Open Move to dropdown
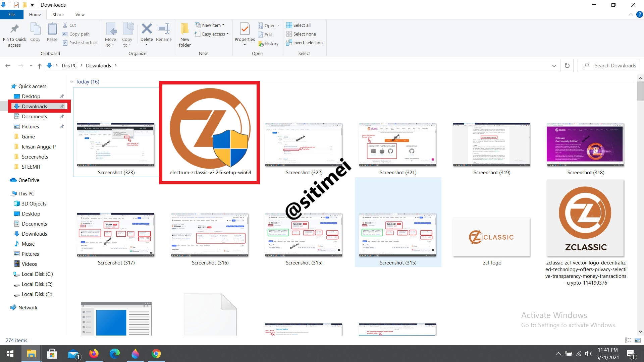The height and width of the screenshot is (362, 644). pyautogui.click(x=110, y=42)
